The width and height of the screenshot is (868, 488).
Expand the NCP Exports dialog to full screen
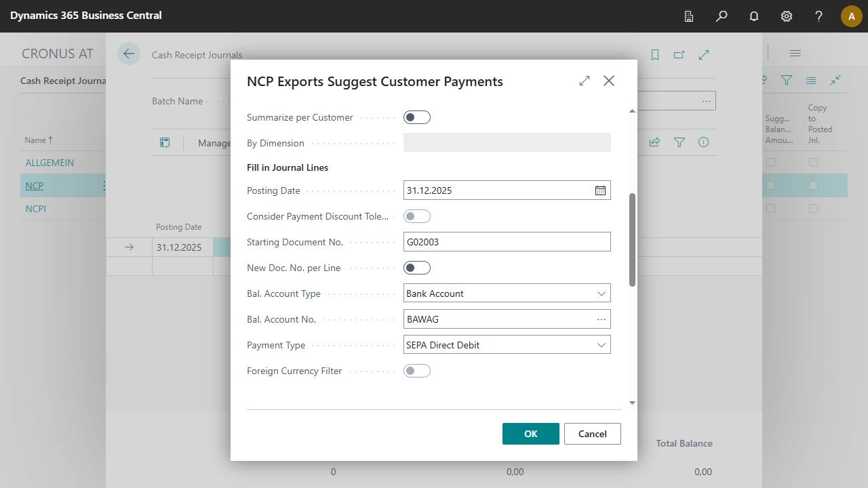coord(585,81)
